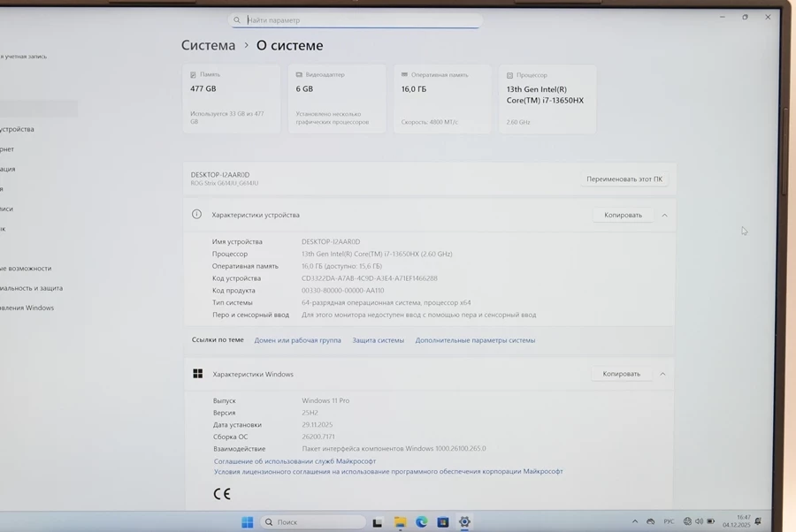This screenshot has height=532, width=796.
Task: Show hidden tray icons with the chevron
Action: (x=634, y=521)
